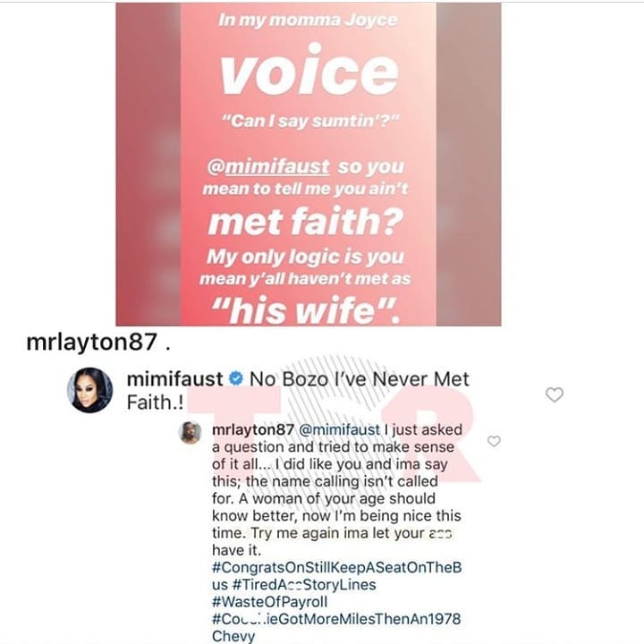Click the "his wife" text in the story image

point(306,310)
